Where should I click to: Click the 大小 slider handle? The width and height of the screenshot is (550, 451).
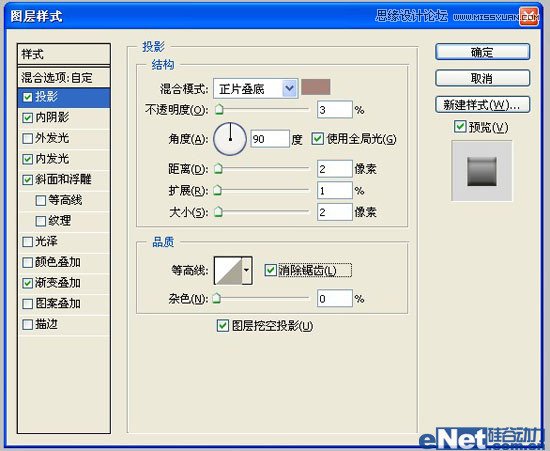[x=218, y=212]
